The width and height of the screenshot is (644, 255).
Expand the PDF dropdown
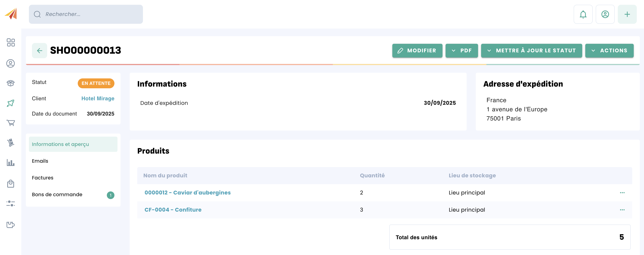click(x=461, y=51)
